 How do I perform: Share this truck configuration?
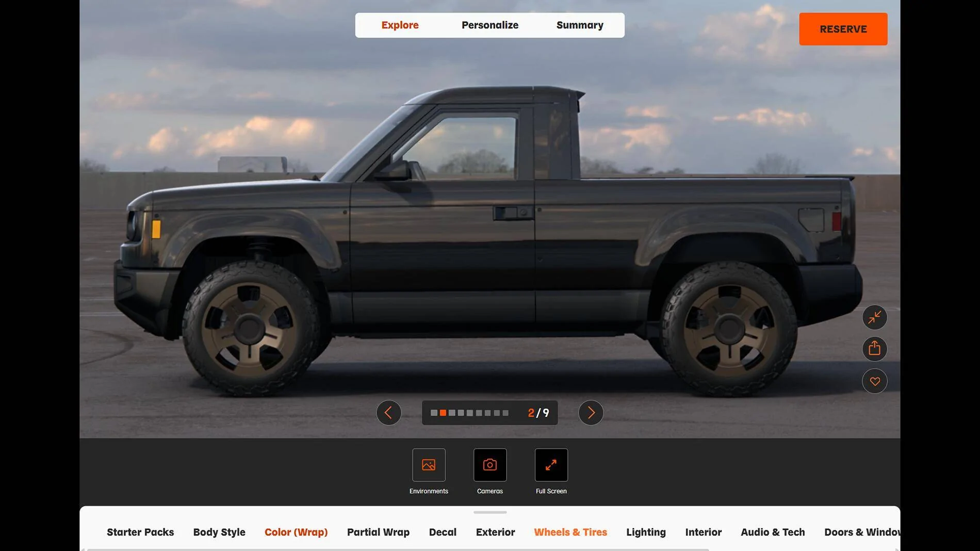874,349
